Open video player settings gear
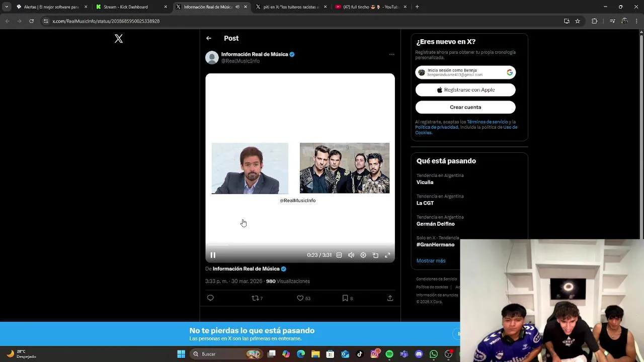644x362 pixels. [x=363, y=255]
